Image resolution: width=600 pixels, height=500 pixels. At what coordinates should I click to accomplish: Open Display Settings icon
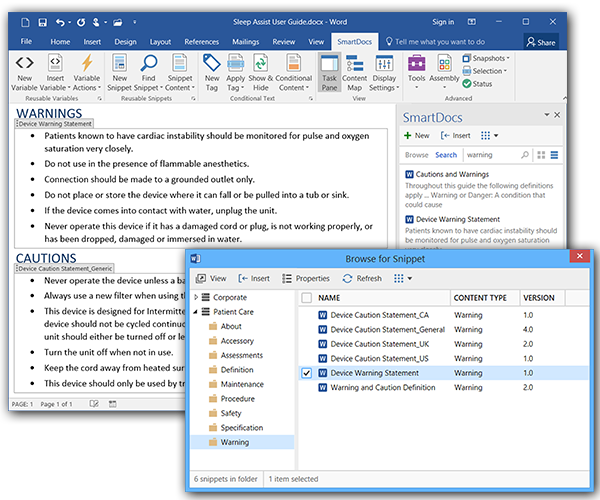pos(384,63)
